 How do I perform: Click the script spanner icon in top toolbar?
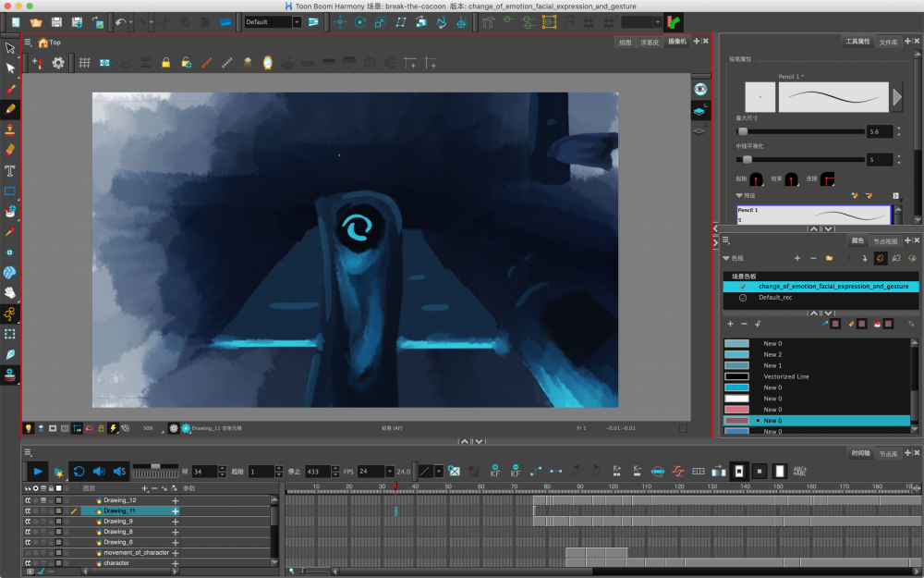(488, 22)
